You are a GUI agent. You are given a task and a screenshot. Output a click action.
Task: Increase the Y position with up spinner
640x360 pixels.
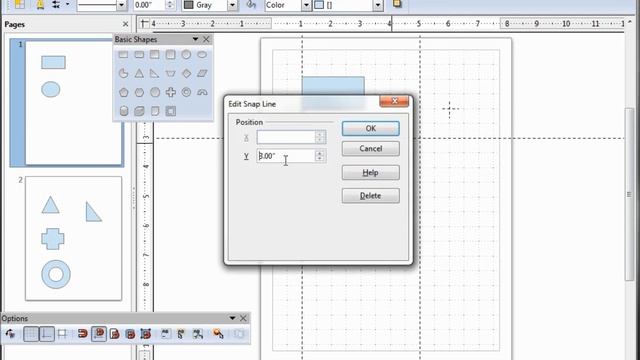pyautogui.click(x=320, y=153)
